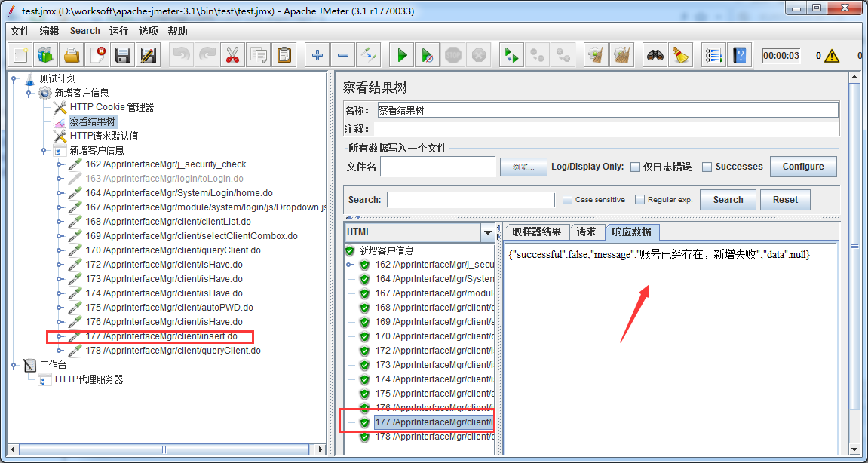
Task: Click the Reset button
Action: click(786, 200)
